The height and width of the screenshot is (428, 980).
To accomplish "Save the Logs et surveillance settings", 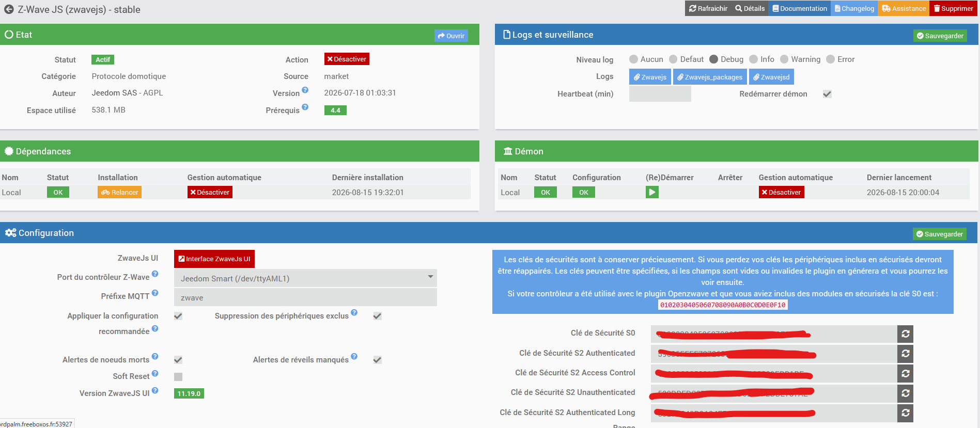I will pyautogui.click(x=940, y=36).
